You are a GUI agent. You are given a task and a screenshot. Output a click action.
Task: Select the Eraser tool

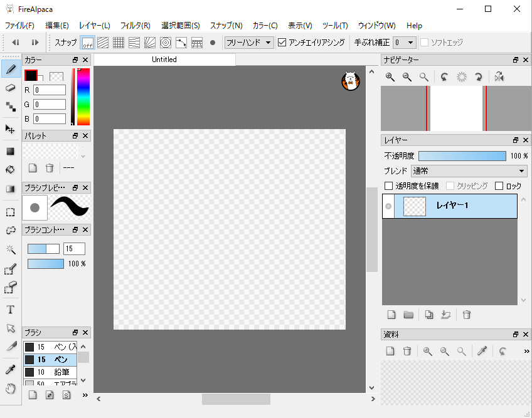click(x=10, y=88)
